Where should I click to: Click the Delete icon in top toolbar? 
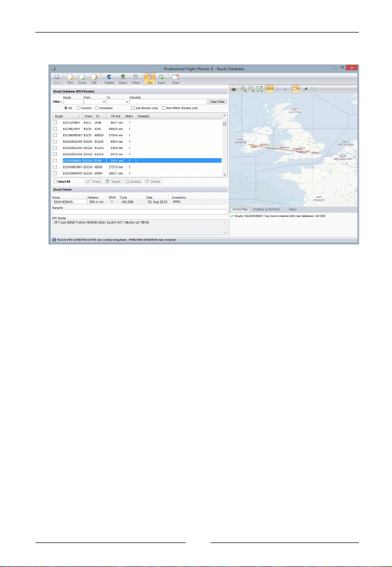[x=135, y=79]
